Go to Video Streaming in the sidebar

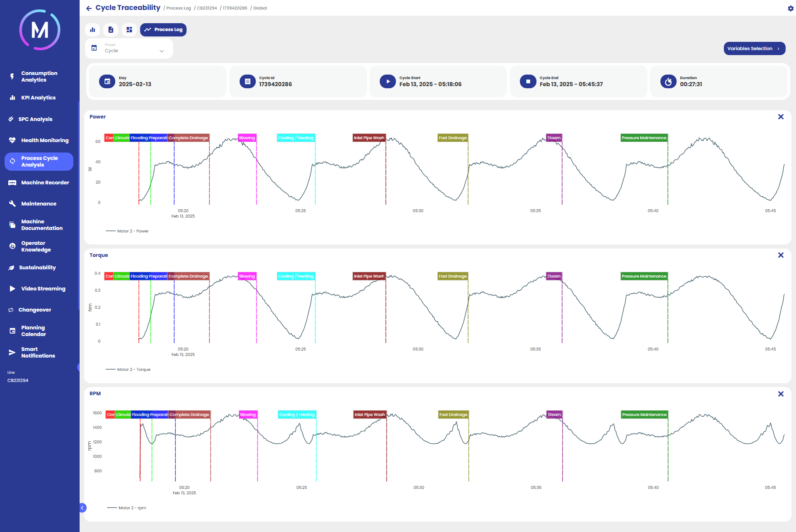coord(43,289)
